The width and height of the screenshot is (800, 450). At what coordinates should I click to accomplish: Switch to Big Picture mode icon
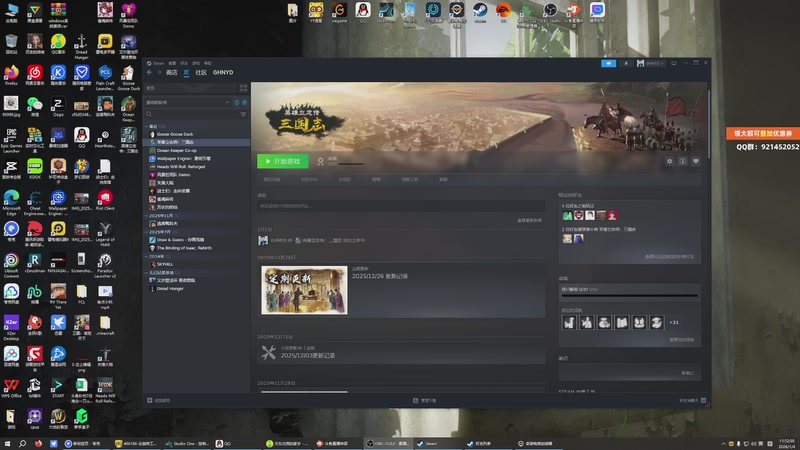coord(673,63)
